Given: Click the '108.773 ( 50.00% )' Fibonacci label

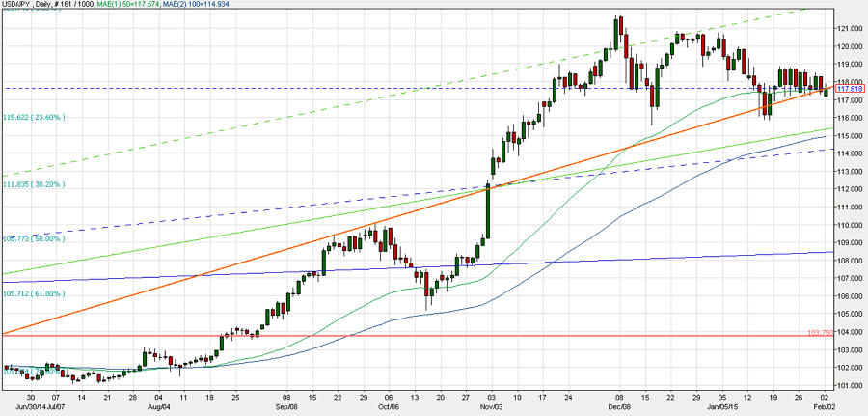Looking at the screenshot, I should coord(34,238).
